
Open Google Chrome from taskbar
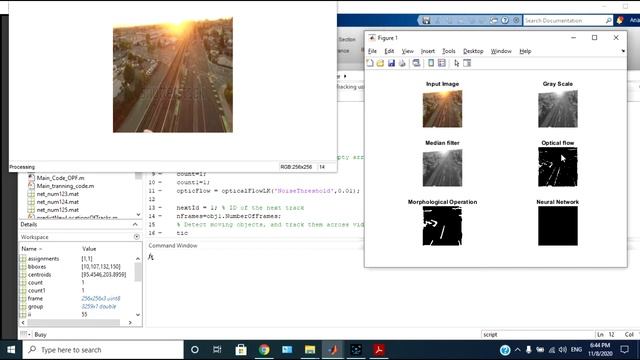coord(264,350)
